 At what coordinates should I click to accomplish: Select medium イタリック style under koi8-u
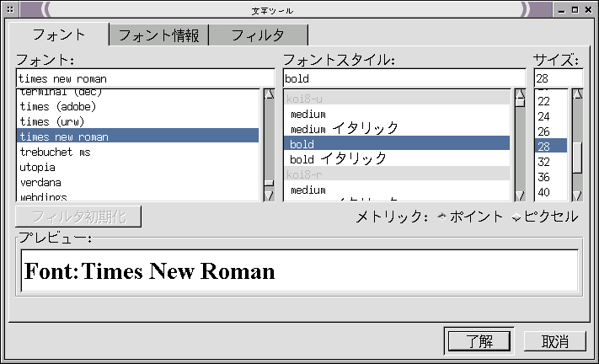click(x=397, y=129)
